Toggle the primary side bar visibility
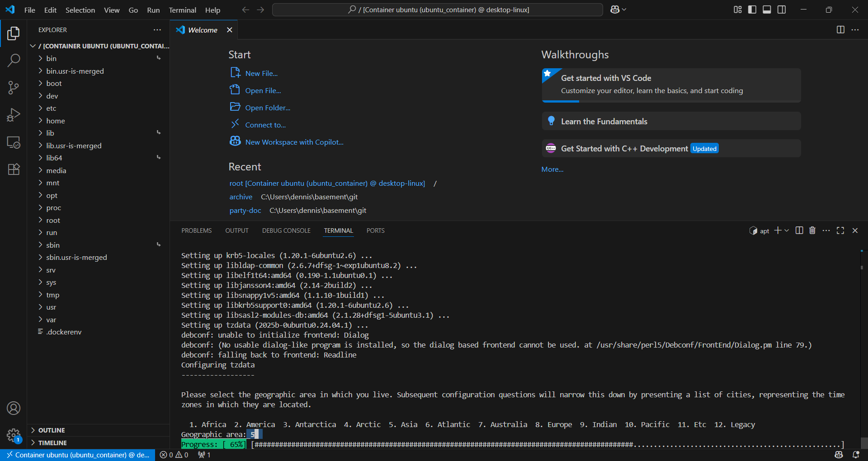 click(x=752, y=9)
